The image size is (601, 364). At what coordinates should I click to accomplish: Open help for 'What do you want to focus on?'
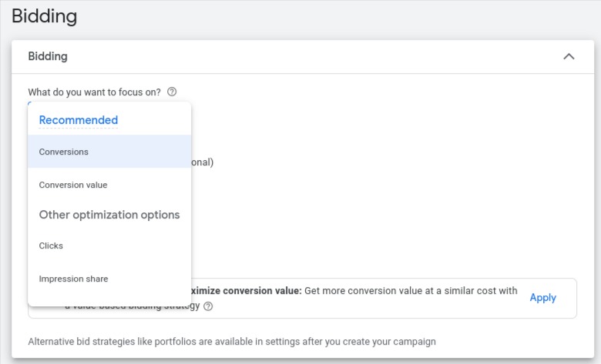click(x=172, y=92)
